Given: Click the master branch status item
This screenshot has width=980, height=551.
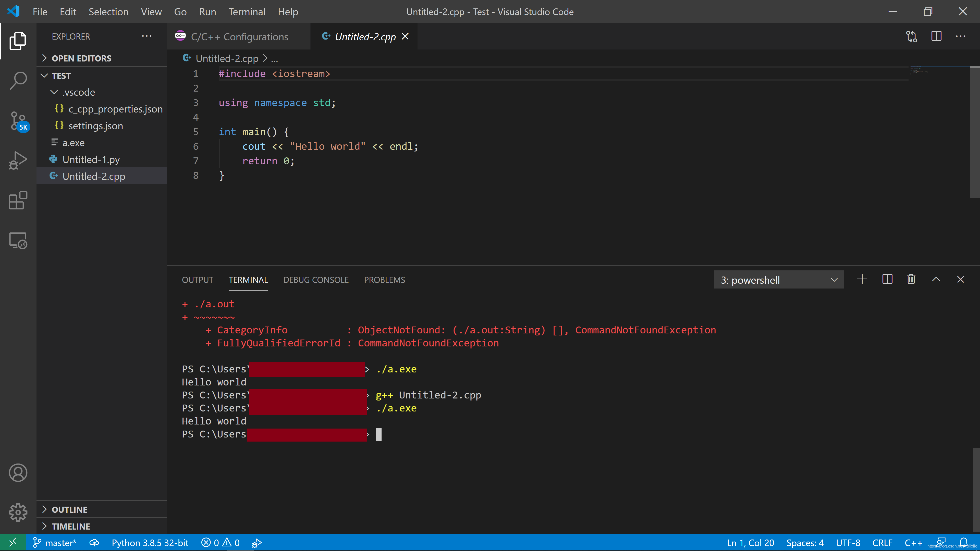Looking at the screenshot, I should tap(55, 543).
